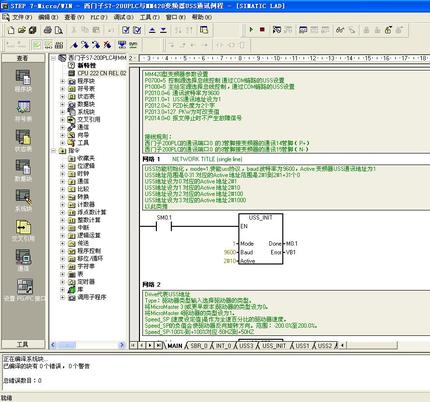
Task: Click the read-all-forced icon with lock
Action: pos(388,30)
